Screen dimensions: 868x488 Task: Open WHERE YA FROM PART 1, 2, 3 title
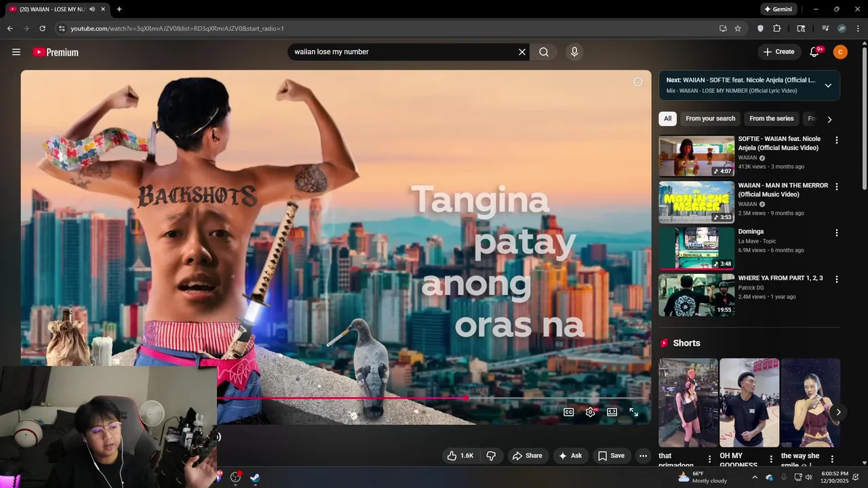(x=781, y=278)
